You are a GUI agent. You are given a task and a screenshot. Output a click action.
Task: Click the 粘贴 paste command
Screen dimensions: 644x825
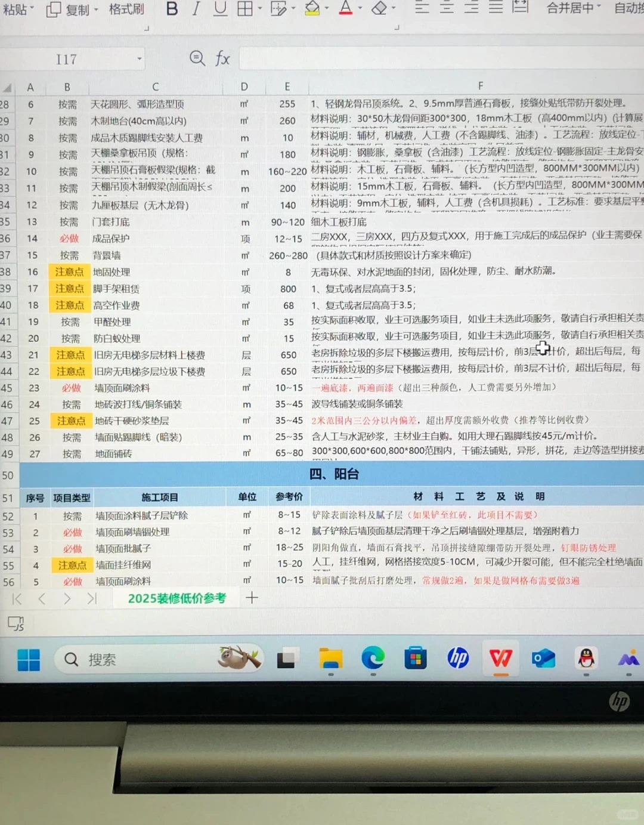(16, 9)
